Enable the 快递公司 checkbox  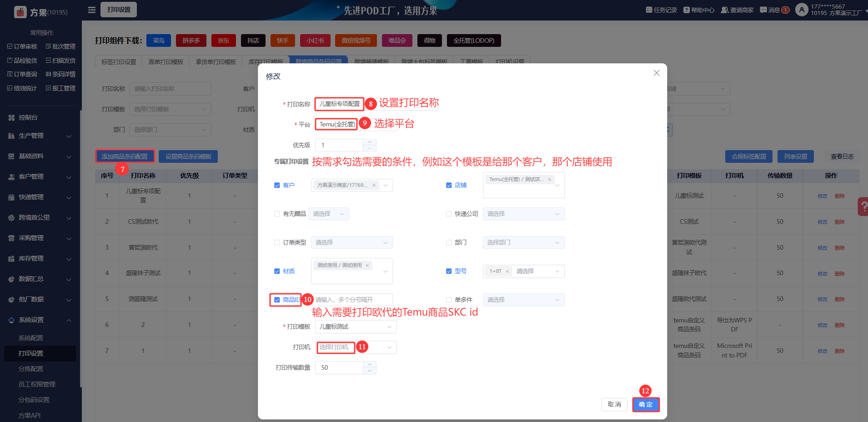pos(449,214)
